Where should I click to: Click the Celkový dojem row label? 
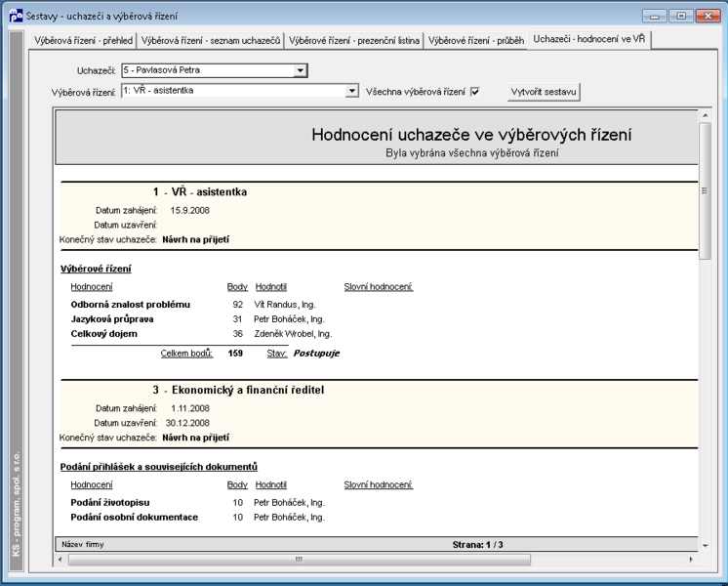point(104,334)
